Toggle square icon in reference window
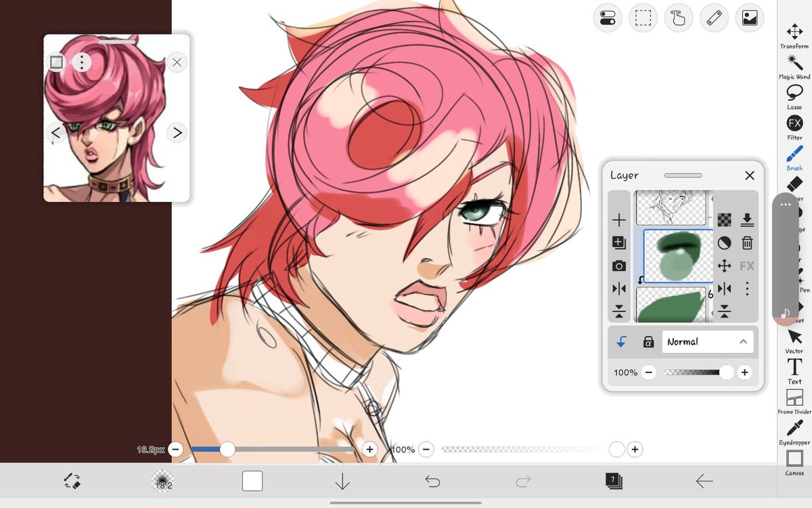This screenshot has height=508, width=812. pos(57,62)
